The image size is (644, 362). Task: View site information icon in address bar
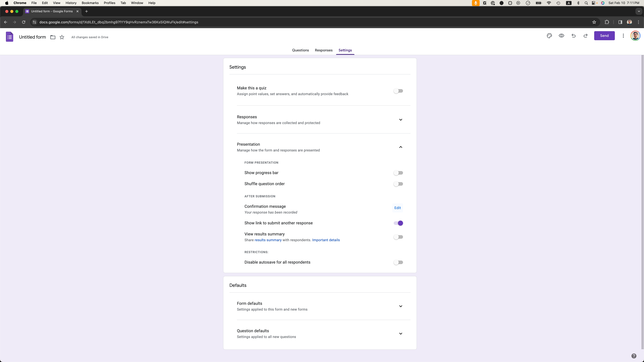pyautogui.click(x=34, y=22)
